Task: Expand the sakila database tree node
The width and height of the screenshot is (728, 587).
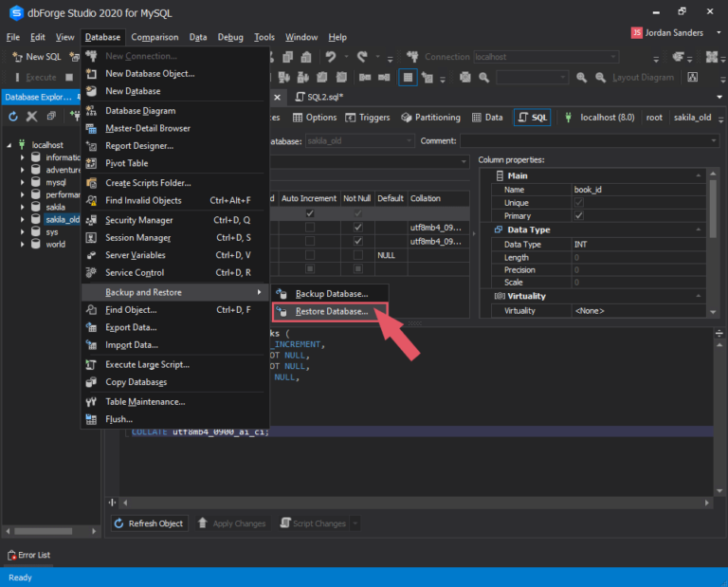Action: click(x=22, y=207)
